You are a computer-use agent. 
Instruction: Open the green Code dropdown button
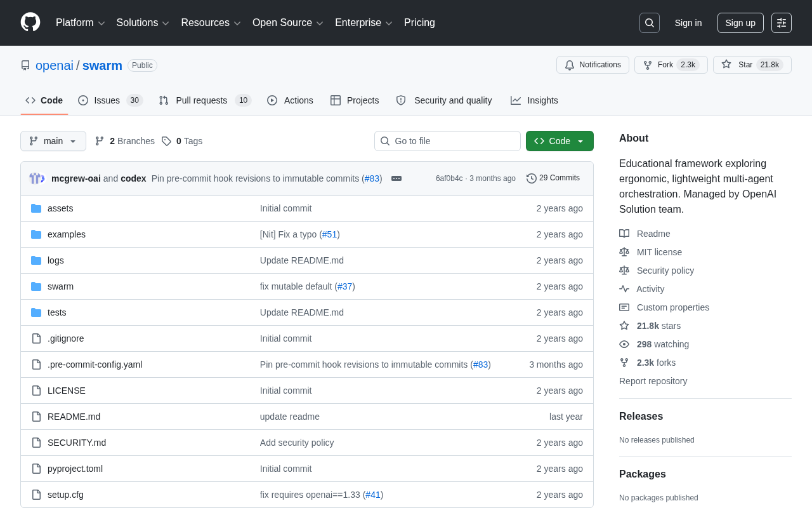point(560,141)
